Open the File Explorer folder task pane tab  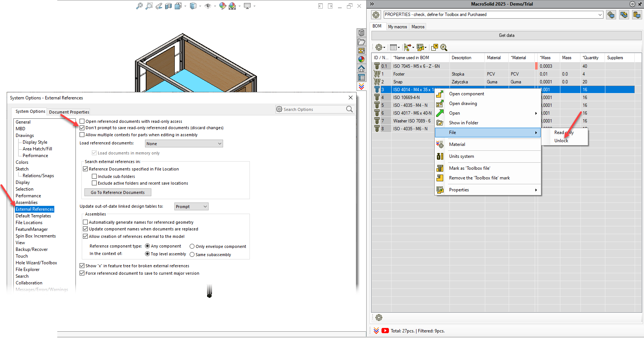(x=361, y=42)
